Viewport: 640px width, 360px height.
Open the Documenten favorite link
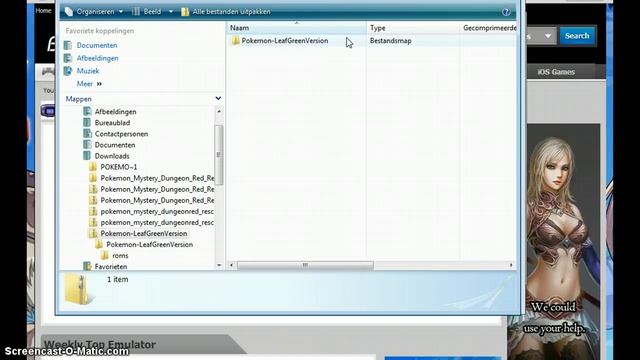tap(97, 45)
